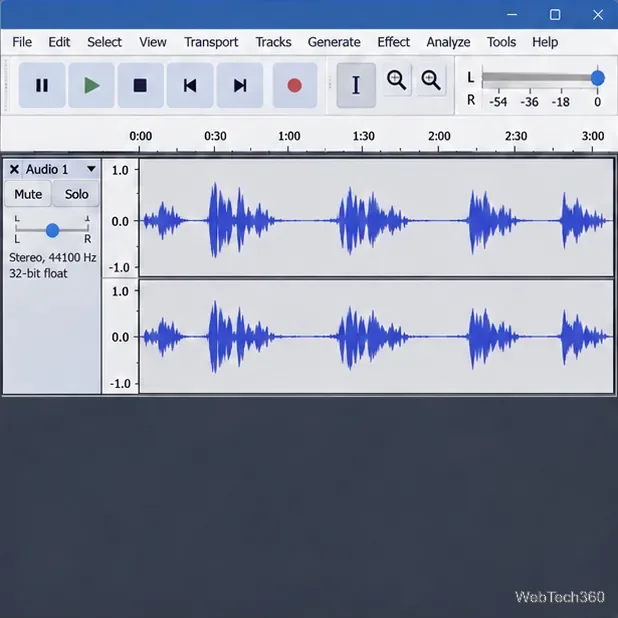Image resolution: width=618 pixels, height=618 pixels.
Task: Maximize the application window
Action: click(555, 15)
